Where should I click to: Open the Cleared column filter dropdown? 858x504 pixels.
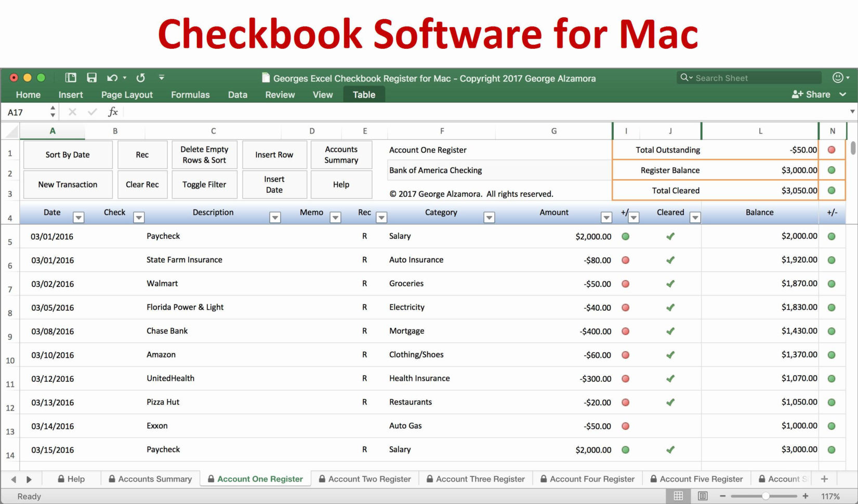click(x=695, y=217)
